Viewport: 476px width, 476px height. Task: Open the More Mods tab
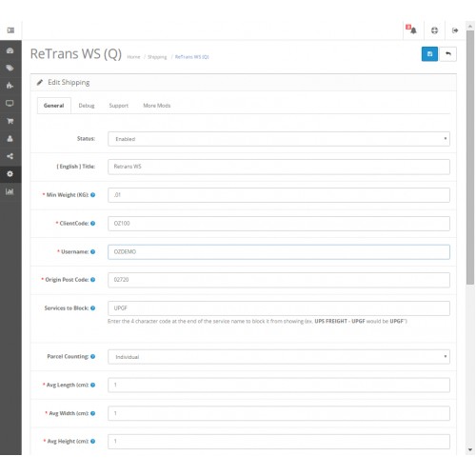click(156, 106)
